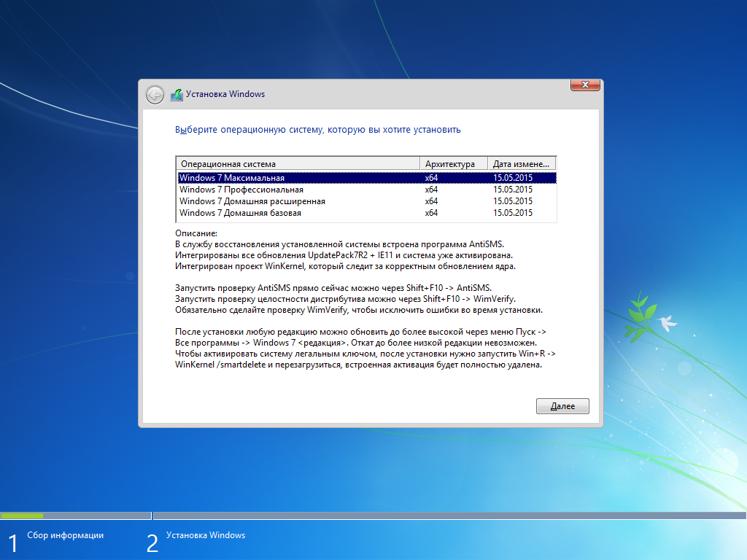
Task: Click the Windows Setup installer icon
Action: coord(177,95)
